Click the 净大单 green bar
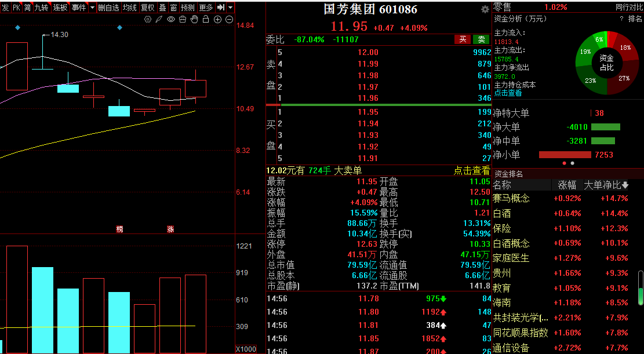Viewport: 644px width, 354px height. 605,127
